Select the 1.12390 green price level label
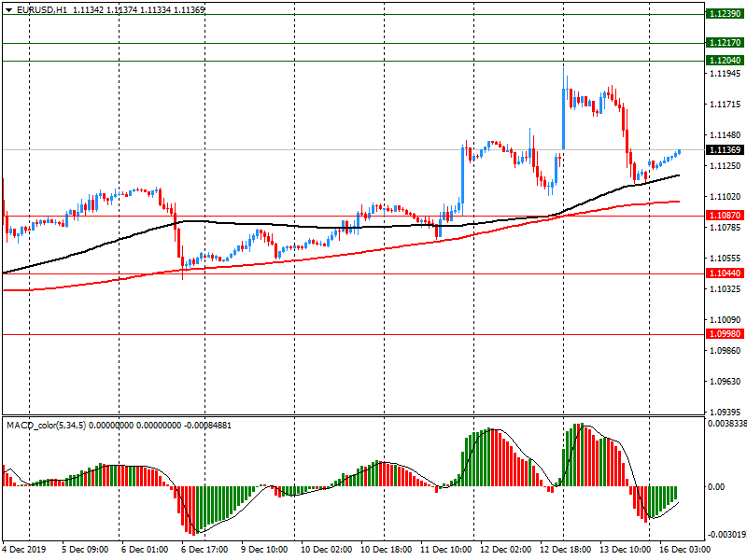Image resolution: width=747 pixels, height=560 pixels. 725,14
